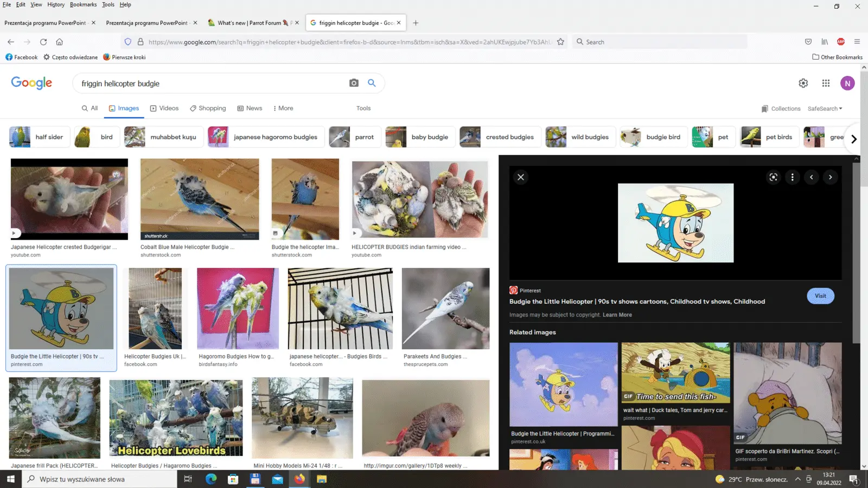Open the Learn More copyright link
The image size is (868, 488).
[x=617, y=315]
